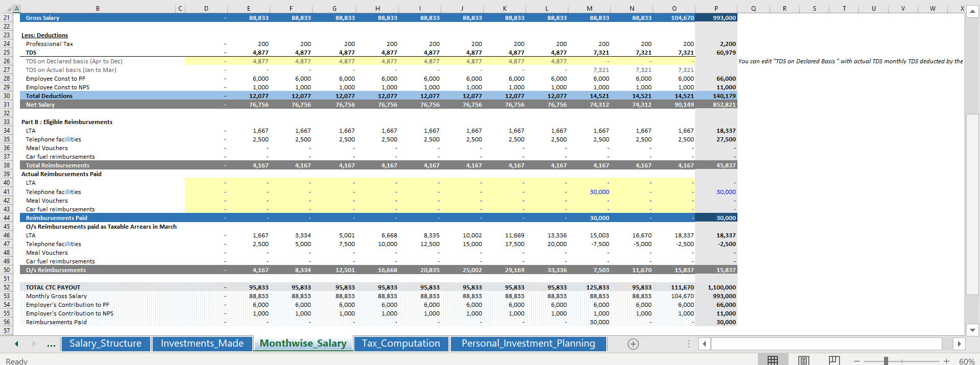Switch to Page Layout view
Image resolution: width=980 pixels, height=365 pixels.
[x=803, y=360]
